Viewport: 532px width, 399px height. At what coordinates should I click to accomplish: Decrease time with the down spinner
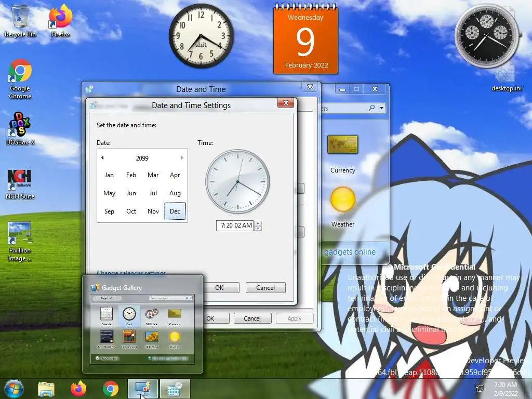point(258,228)
